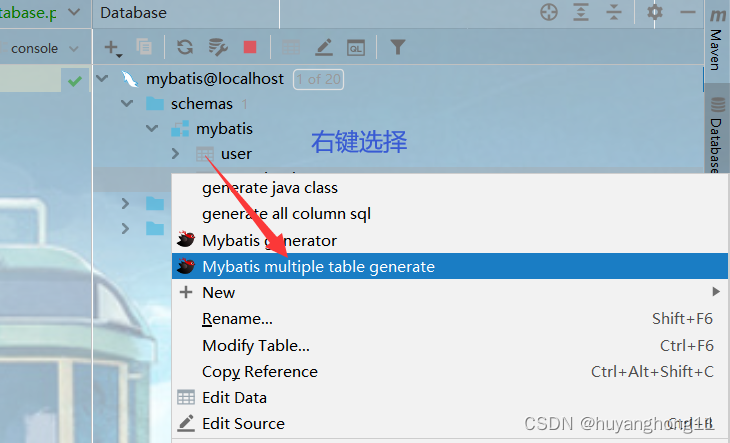Choose 'Rename...' menu item

point(450,319)
